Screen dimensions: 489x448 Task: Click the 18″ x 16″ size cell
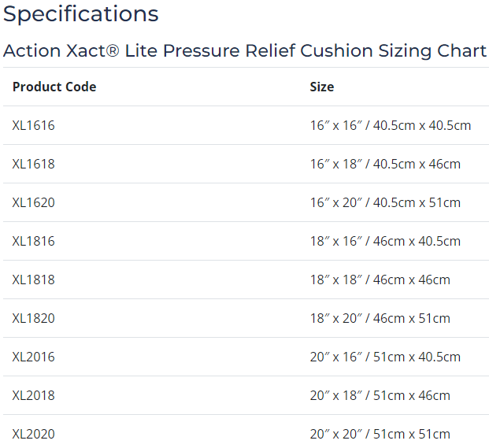point(385,241)
